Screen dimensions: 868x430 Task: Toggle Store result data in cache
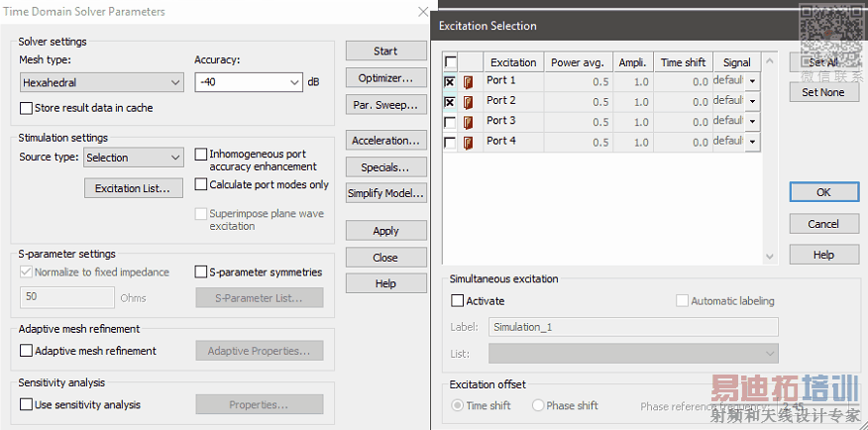point(27,108)
